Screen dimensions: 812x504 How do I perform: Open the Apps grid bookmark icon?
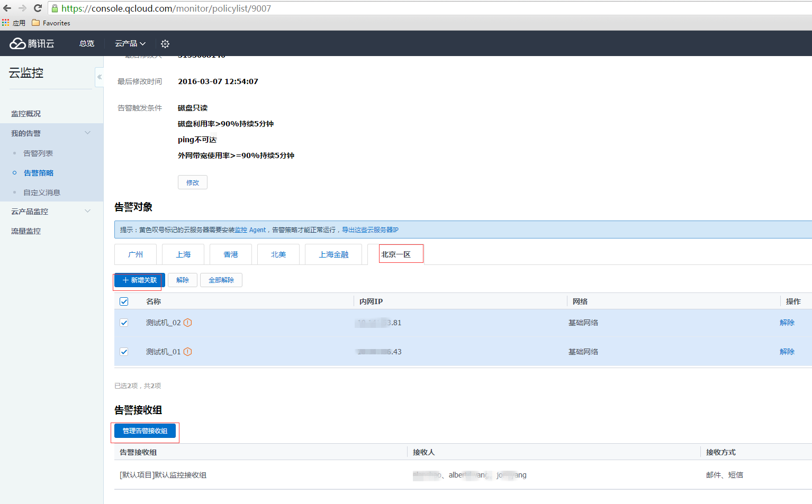pyautogui.click(x=6, y=23)
